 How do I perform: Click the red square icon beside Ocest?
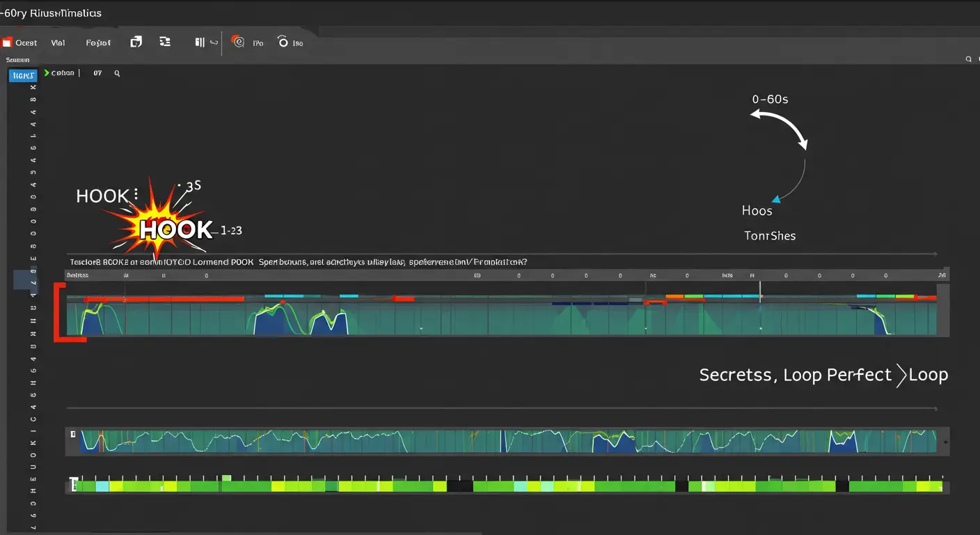pyautogui.click(x=7, y=42)
